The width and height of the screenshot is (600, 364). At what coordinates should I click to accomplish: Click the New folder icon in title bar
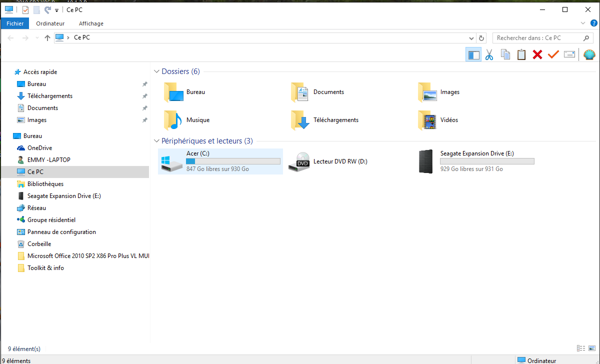[x=36, y=10]
